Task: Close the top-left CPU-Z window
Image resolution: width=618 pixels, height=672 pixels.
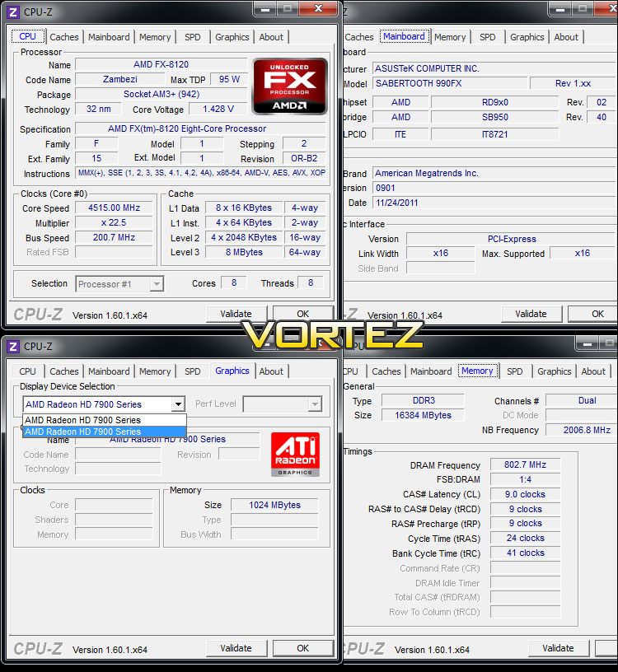Action: tap(318, 8)
